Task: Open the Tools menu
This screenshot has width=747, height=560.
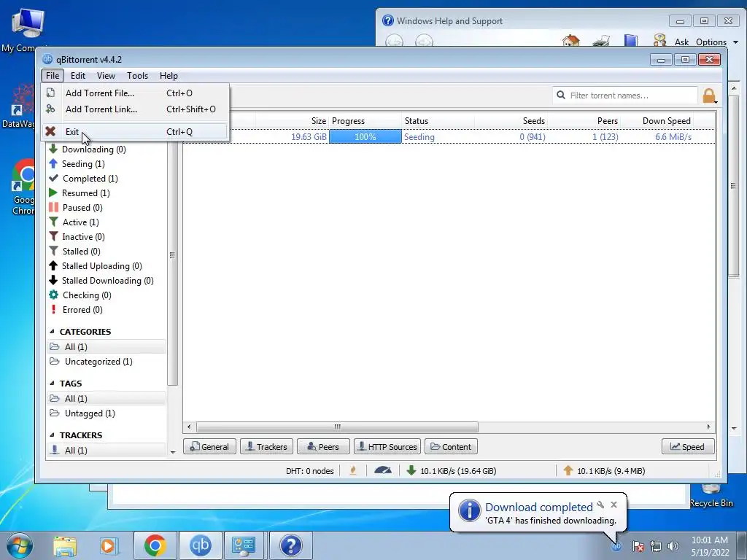Action: tap(137, 76)
